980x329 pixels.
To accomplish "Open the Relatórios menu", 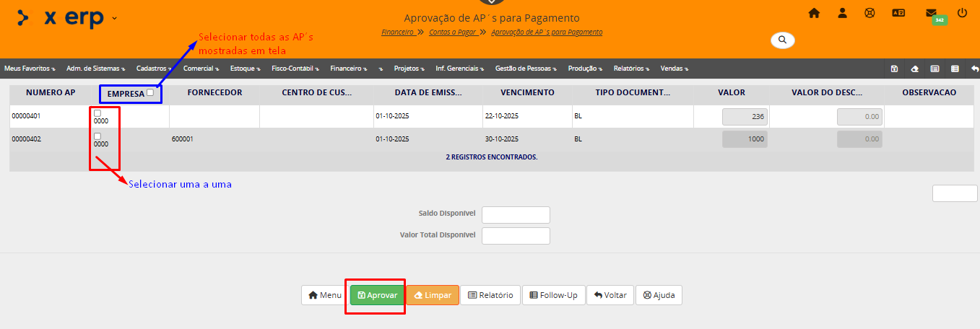I will [630, 69].
